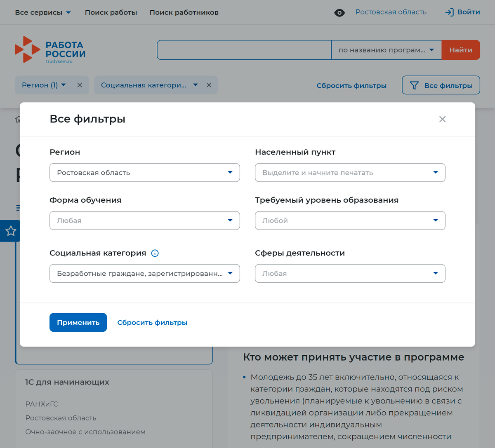Open the Все фильтры funnel button
Viewport: 495px width, 448px height.
pos(441,85)
